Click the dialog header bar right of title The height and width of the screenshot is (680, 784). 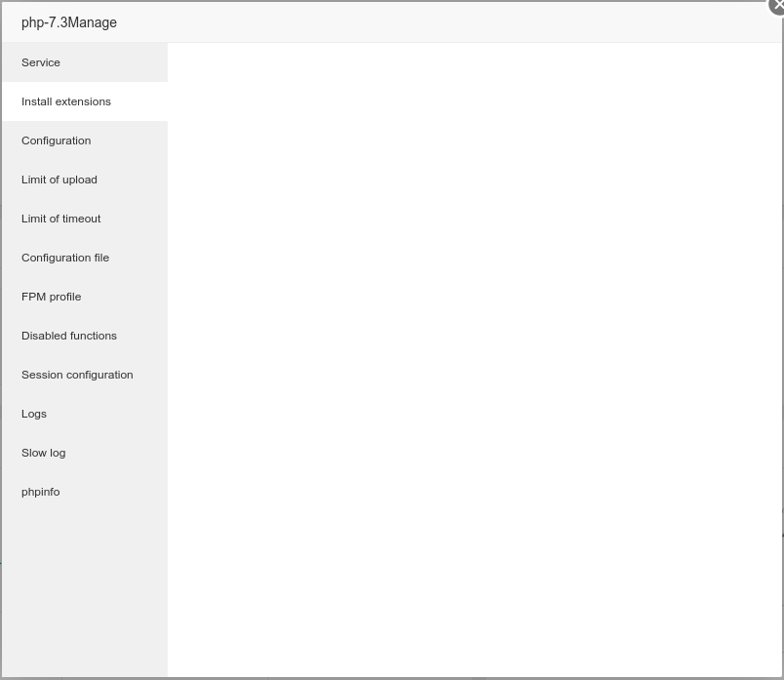pos(439,22)
